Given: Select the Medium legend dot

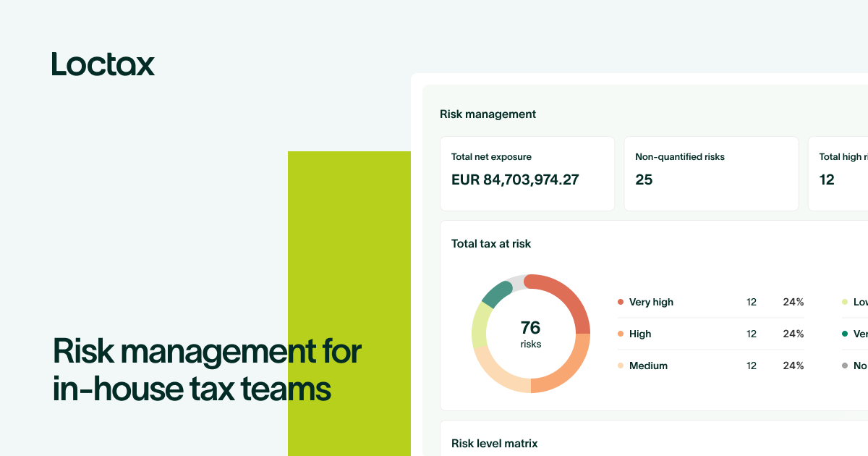Looking at the screenshot, I should 621,366.
